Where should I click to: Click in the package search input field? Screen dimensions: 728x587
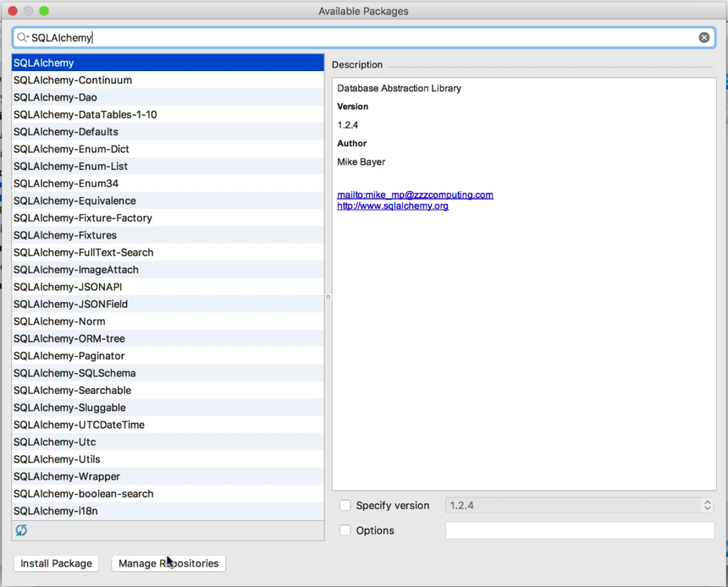point(284,37)
